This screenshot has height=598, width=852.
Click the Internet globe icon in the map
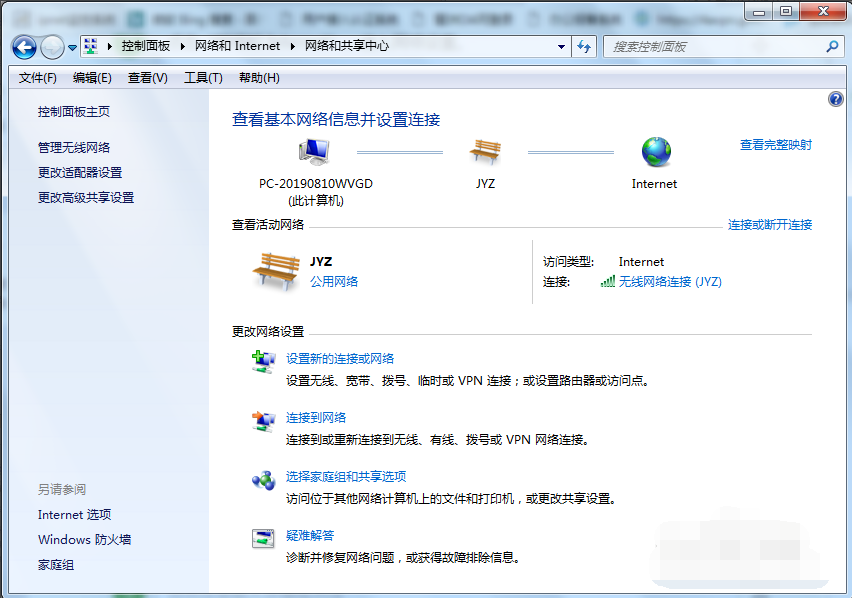656,152
